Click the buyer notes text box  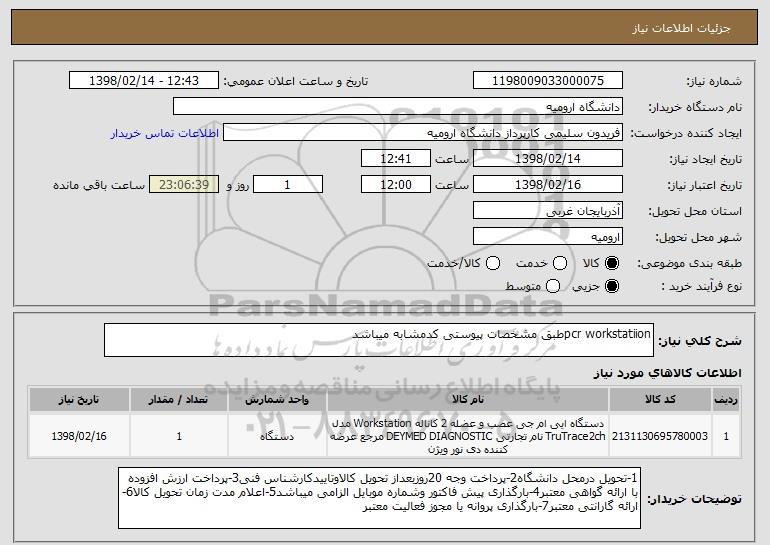pyautogui.click(x=380, y=498)
